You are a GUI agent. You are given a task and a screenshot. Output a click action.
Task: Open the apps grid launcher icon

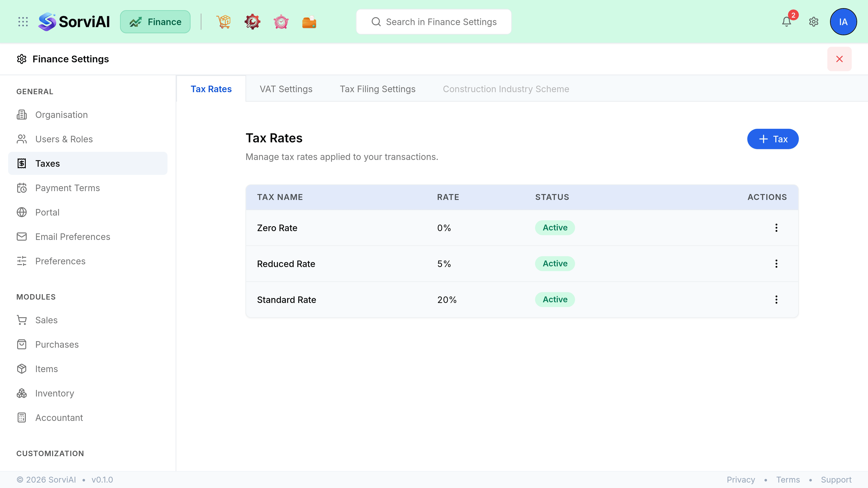pos(23,22)
